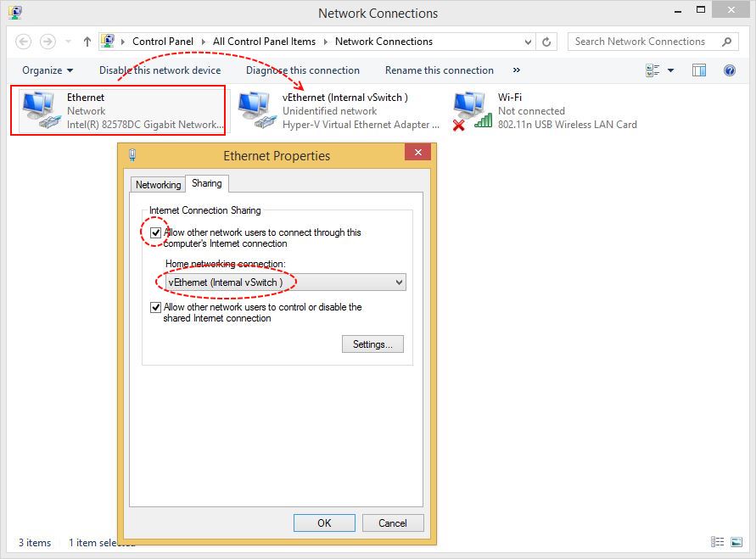Open the view options dropdown arrow
756x559 pixels.
(x=670, y=70)
